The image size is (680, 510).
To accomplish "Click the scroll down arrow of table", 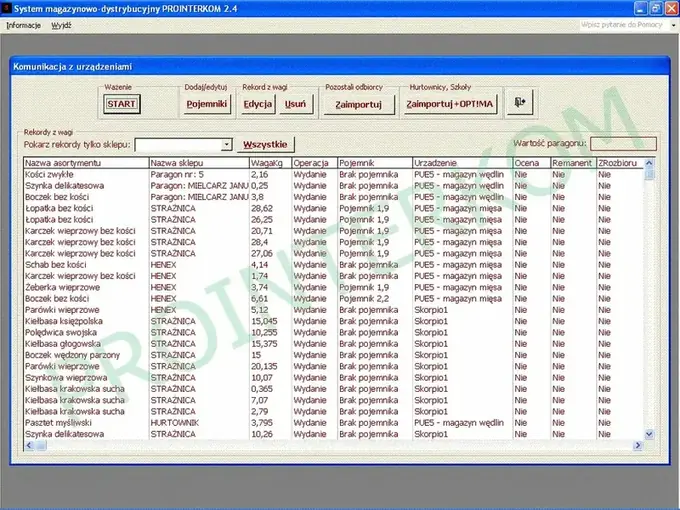I will click(649, 434).
